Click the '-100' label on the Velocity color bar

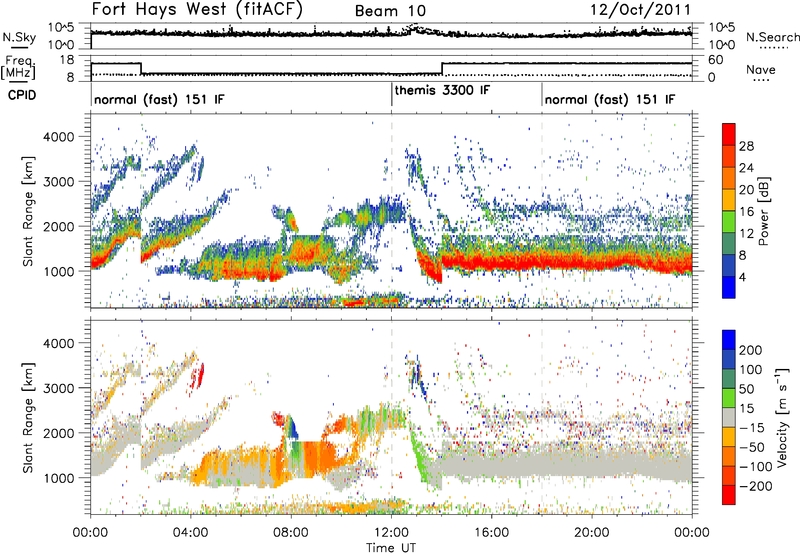756,467
